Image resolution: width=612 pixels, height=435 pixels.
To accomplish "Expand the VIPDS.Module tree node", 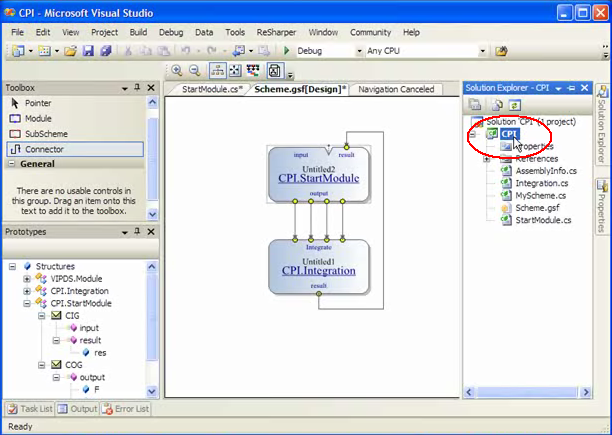I will (x=27, y=279).
